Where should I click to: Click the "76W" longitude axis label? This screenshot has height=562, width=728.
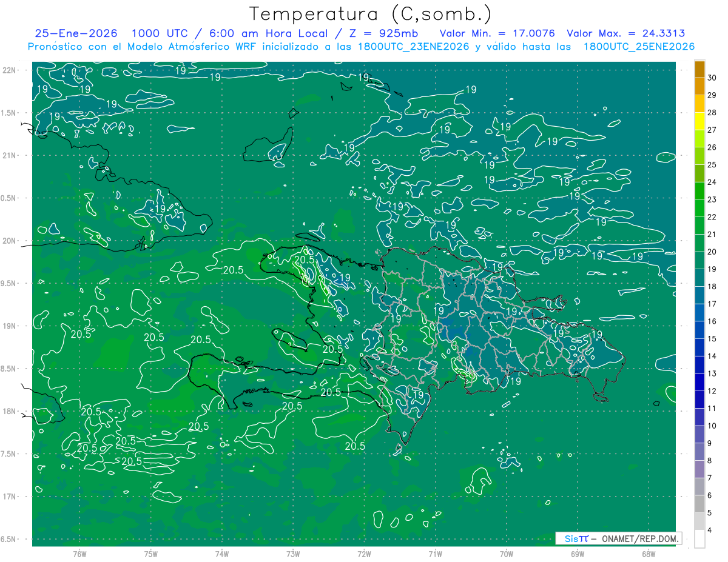coord(79,554)
